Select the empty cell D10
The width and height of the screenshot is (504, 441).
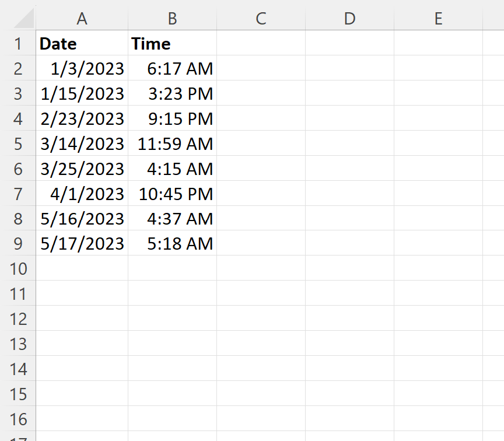pyautogui.click(x=349, y=268)
